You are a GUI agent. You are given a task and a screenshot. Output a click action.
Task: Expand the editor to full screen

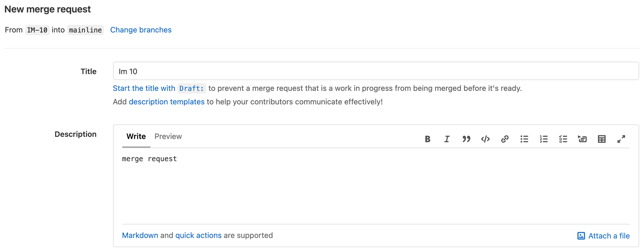[x=621, y=139]
